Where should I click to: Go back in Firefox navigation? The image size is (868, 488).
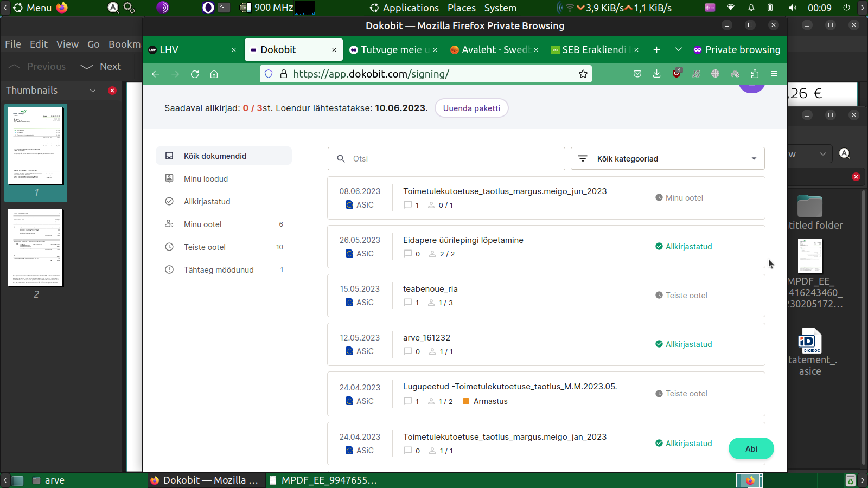pyautogui.click(x=156, y=74)
